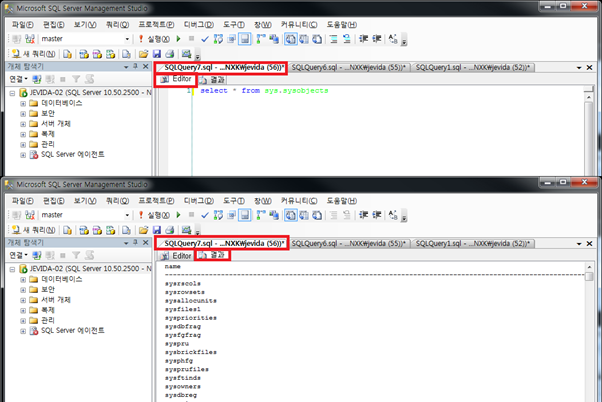Expand 관리 folder in bottom window

click(23, 321)
